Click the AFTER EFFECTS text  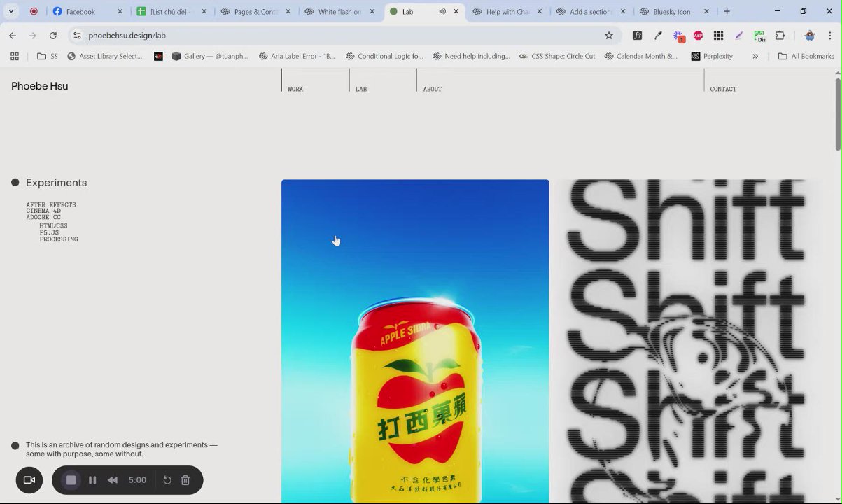coord(51,205)
